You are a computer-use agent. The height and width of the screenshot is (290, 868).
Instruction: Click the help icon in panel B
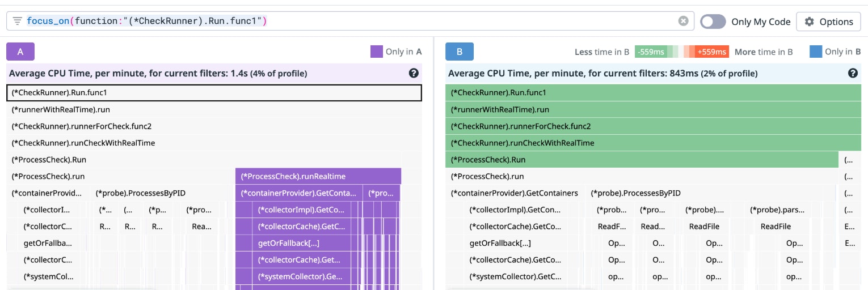852,73
